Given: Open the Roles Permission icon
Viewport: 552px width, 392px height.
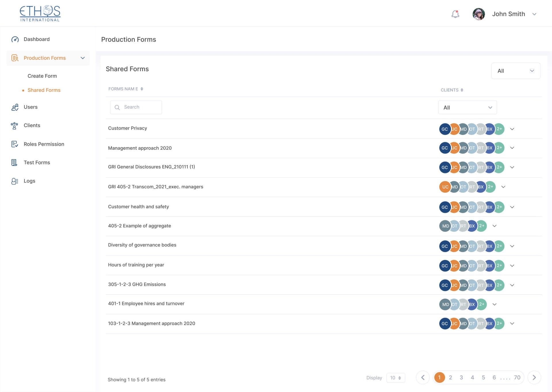Looking at the screenshot, I should click(15, 144).
